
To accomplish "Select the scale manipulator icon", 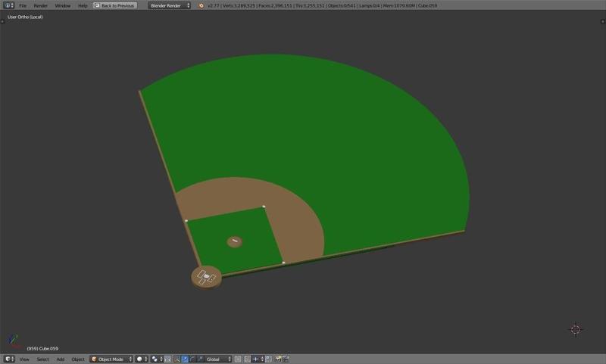I will point(200,359).
